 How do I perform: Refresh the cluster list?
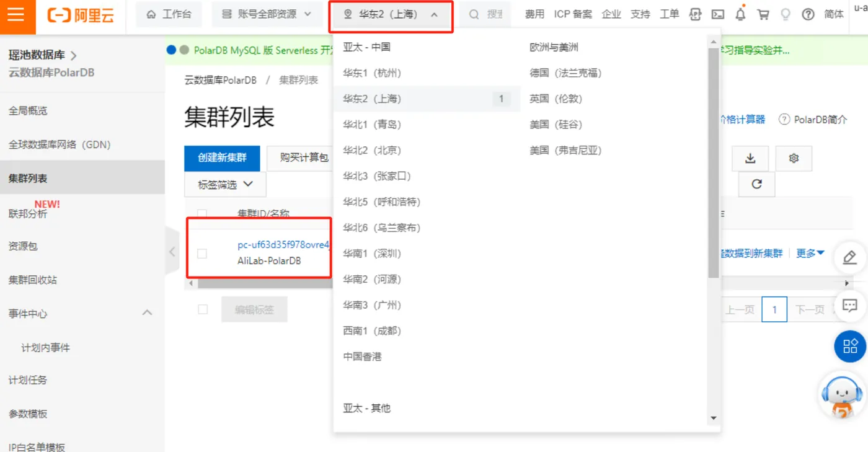(756, 184)
